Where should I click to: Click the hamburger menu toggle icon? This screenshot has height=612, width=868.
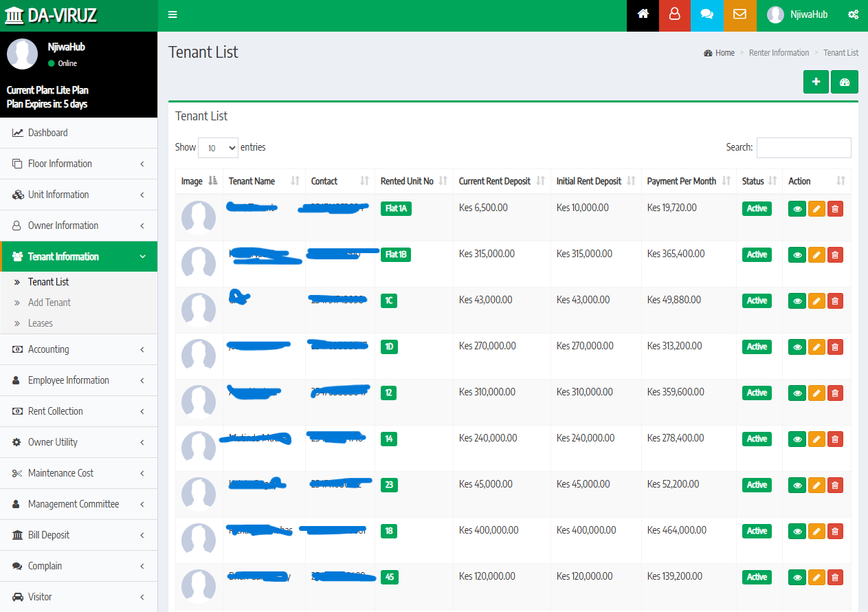pos(173,14)
